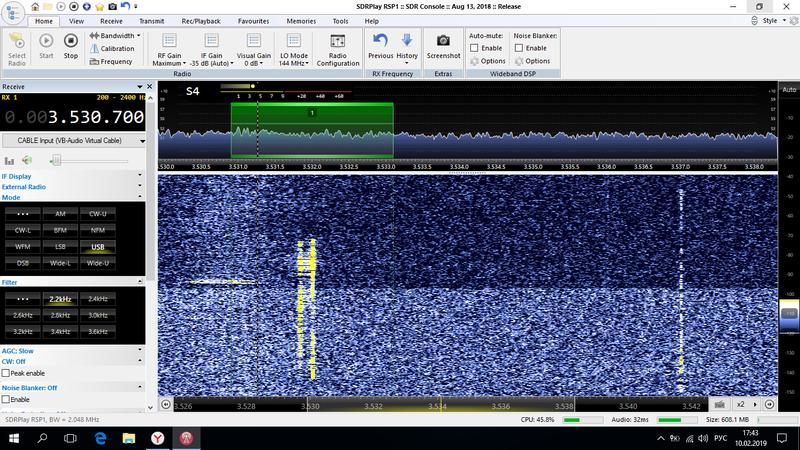Go to Previous RX frequency
This screenshot has height=450, width=800.
pos(381,46)
